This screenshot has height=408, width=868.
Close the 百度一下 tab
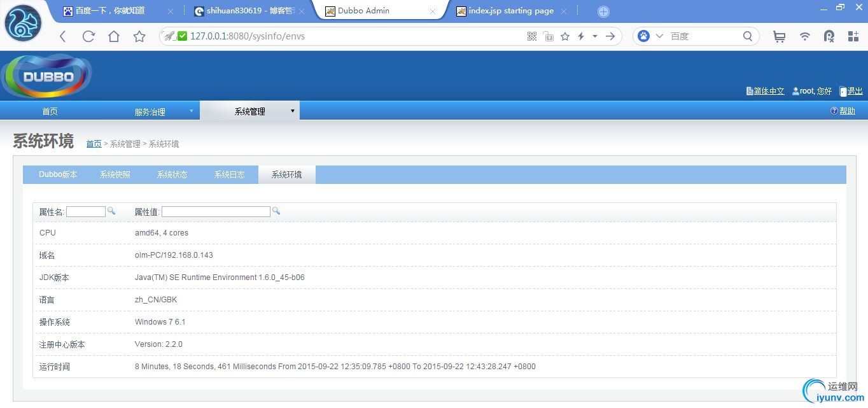click(171, 11)
